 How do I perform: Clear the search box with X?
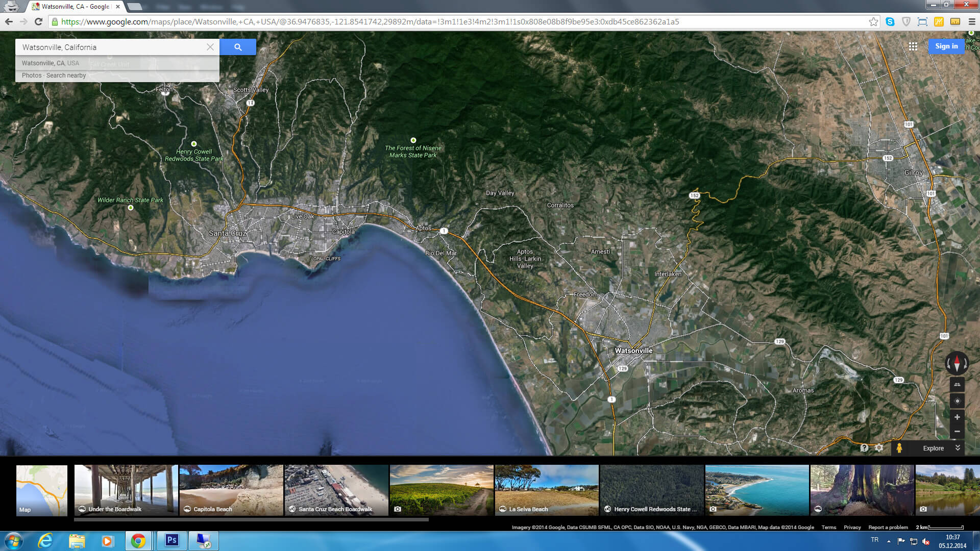pyautogui.click(x=210, y=47)
